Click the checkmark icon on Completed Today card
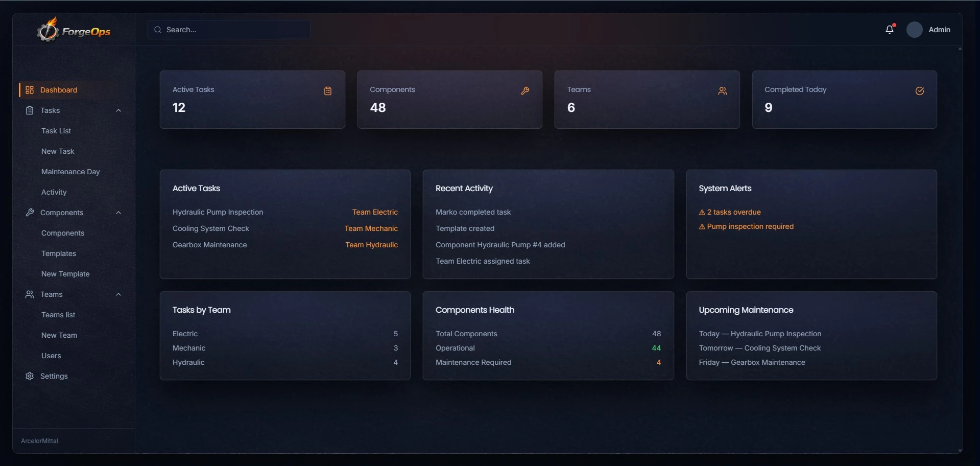980x466 pixels. [x=919, y=91]
